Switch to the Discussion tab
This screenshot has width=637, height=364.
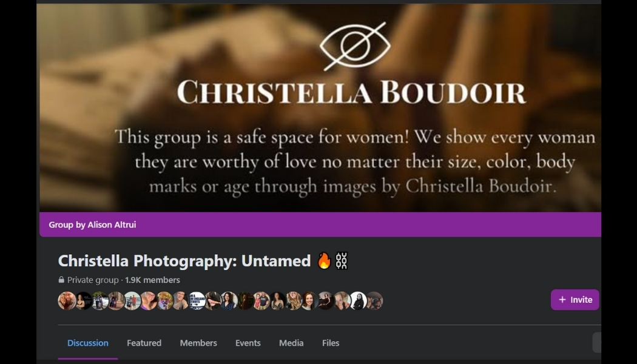[88, 343]
